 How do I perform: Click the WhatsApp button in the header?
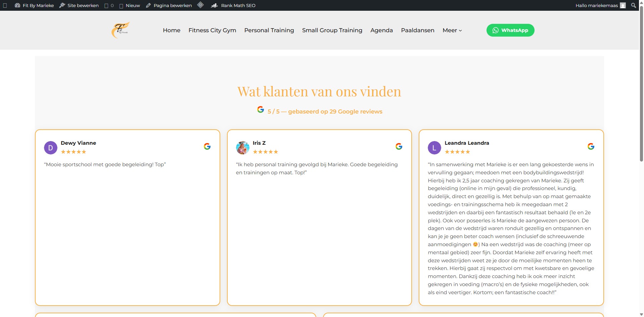pyautogui.click(x=510, y=30)
